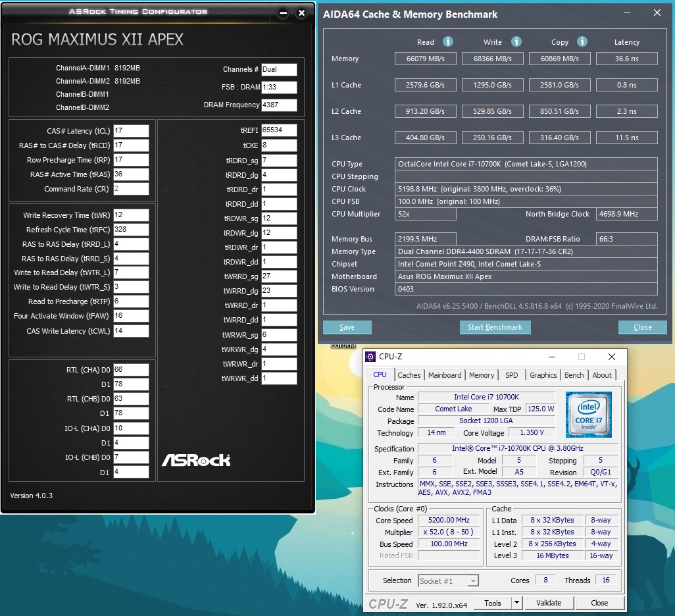Select the Memory tab in CPU-Z
The height and width of the screenshot is (616, 675).
(482, 375)
